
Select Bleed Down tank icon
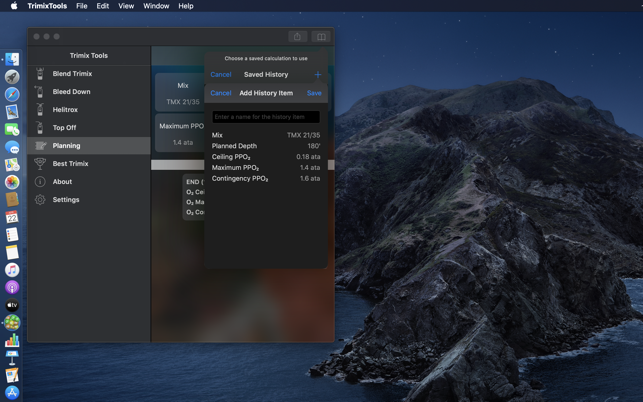(x=40, y=92)
